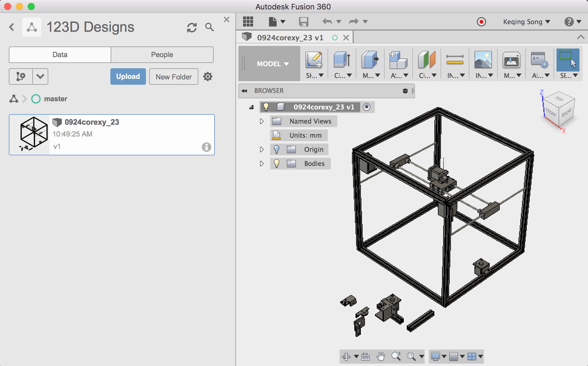588x366 pixels.
Task: Select the 0924corexy_23 v1 document tab
Action: click(290, 37)
